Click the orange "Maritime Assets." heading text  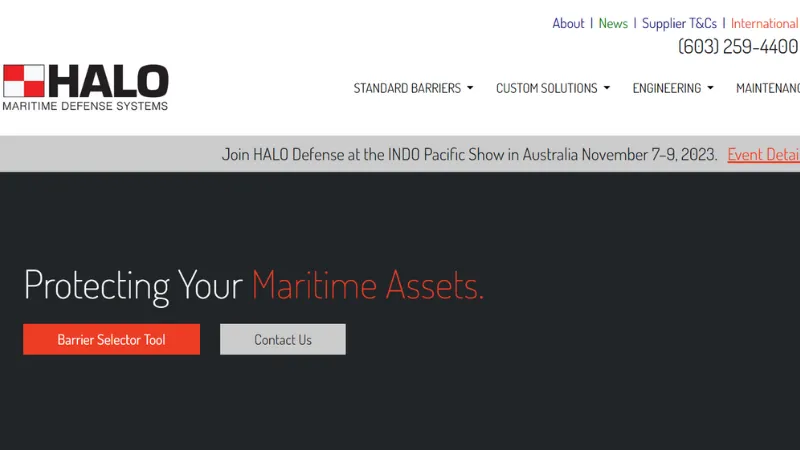click(x=368, y=286)
